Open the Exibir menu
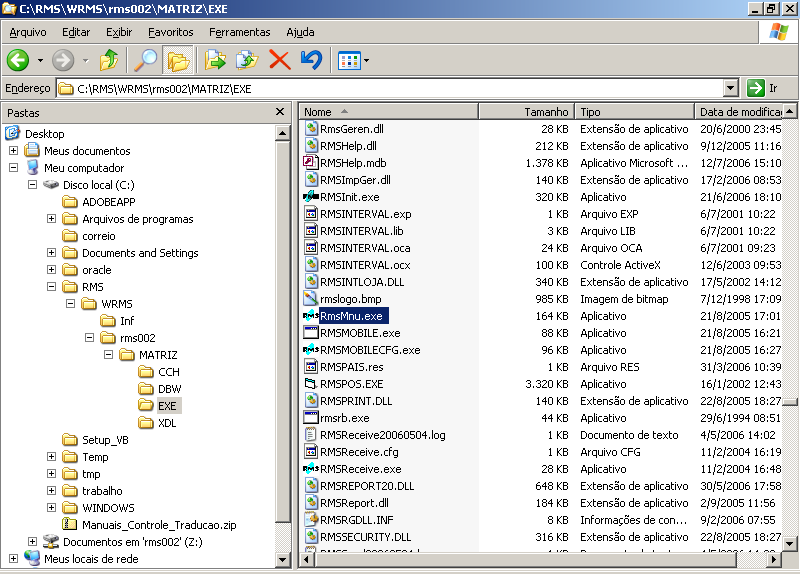Screen dimensions: 800x574 pyautogui.click(x=119, y=32)
